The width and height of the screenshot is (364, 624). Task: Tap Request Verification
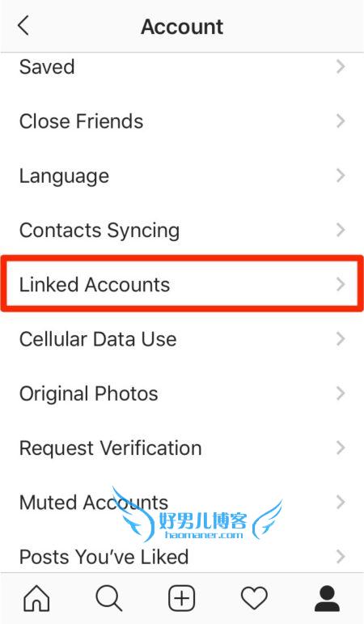coord(182,448)
